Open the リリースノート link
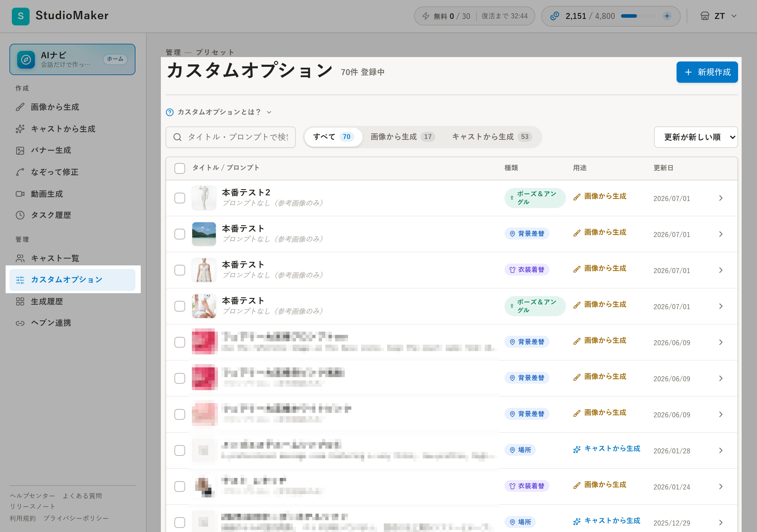The image size is (757, 532). (32, 507)
